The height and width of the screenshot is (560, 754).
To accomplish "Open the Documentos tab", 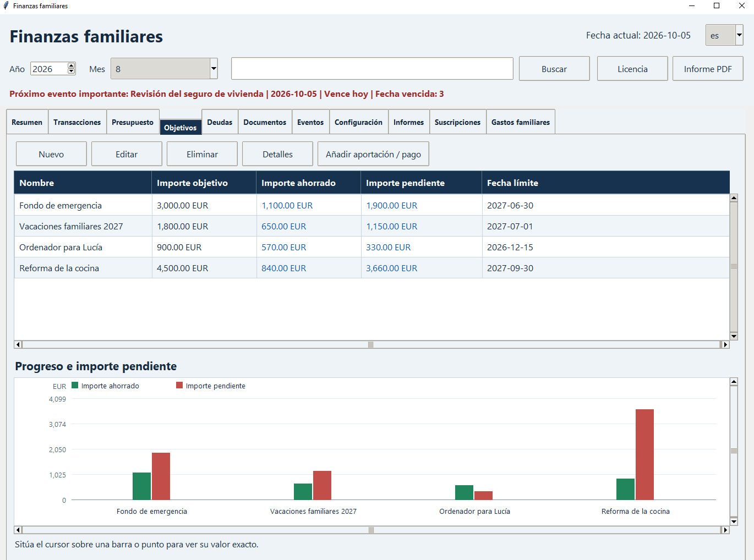I will [265, 122].
